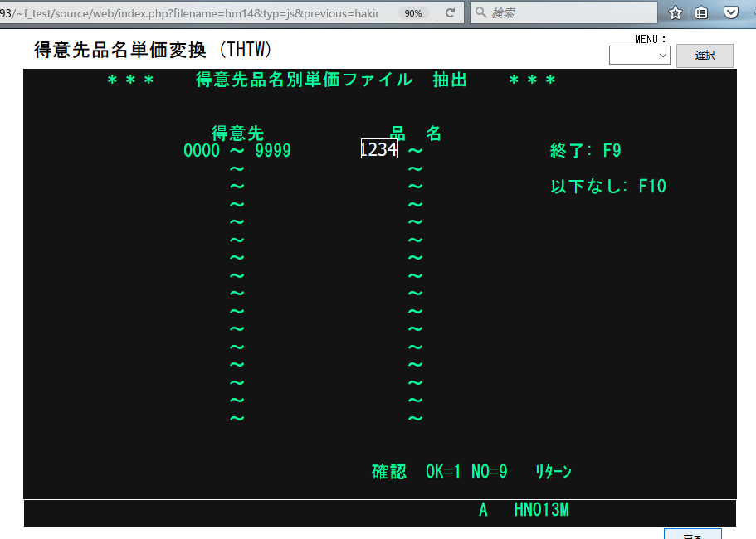Click the 得意先 start value 0000
Viewport: 756px width, 539px height.
(x=202, y=151)
